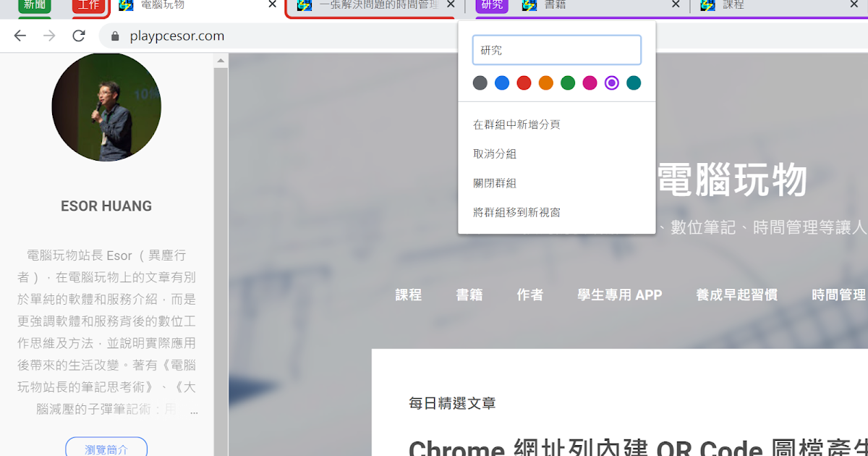Select the red group color
This screenshot has width=868, height=456.
pos(524,83)
